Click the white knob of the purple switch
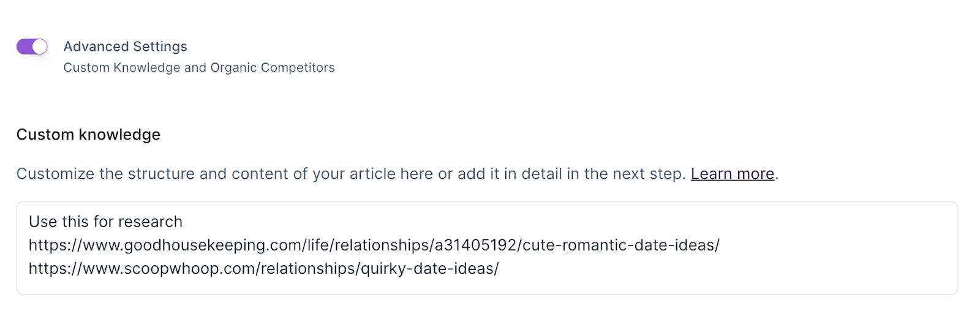The height and width of the screenshot is (319, 980). [x=39, y=47]
